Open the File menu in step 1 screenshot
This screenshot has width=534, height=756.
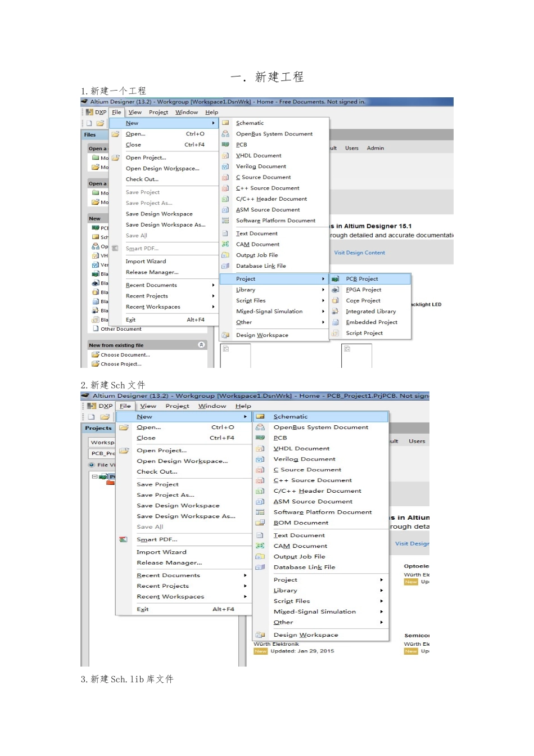point(116,112)
